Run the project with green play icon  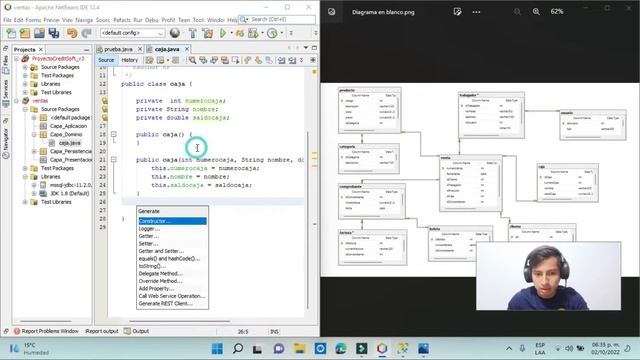click(x=223, y=33)
